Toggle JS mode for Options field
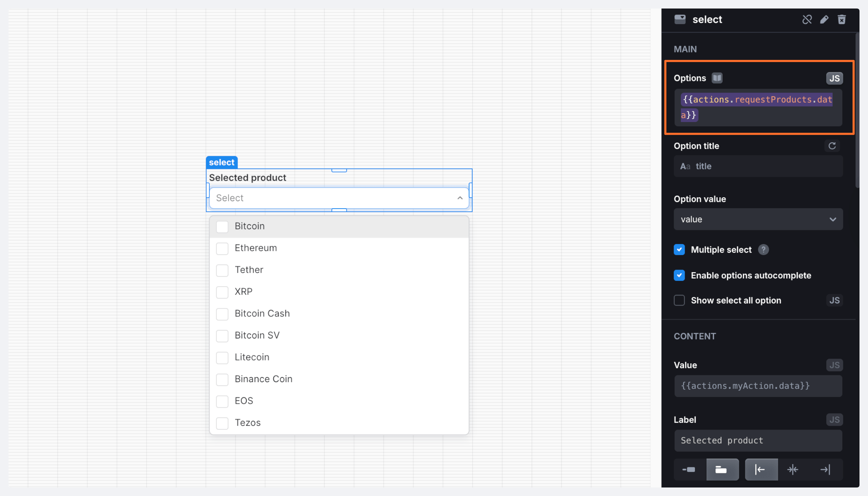This screenshot has height=496, width=868. pyautogui.click(x=834, y=78)
